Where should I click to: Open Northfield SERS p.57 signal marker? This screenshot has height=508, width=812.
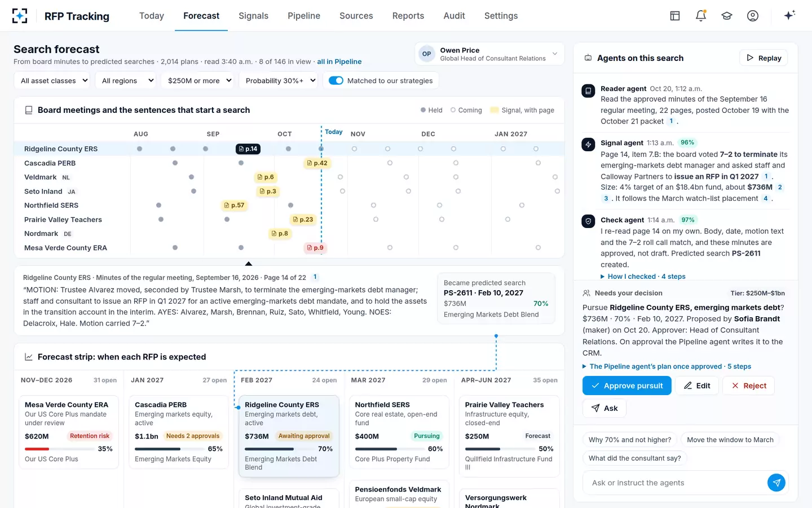coord(234,205)
